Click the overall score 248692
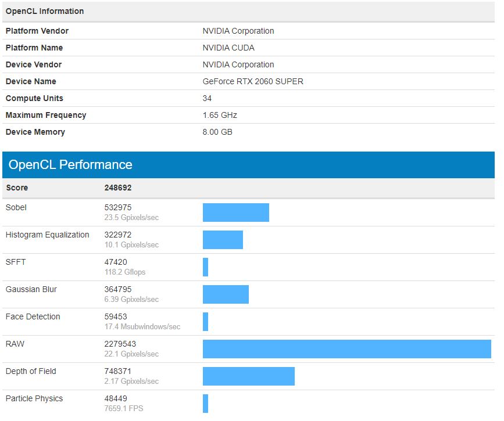The width and height of the screenshot is (504, 421). click(118, 188)
